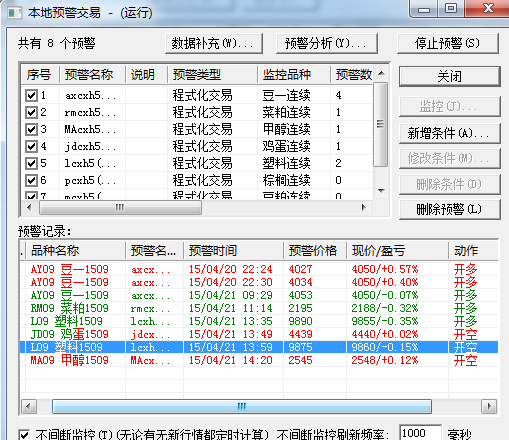Viewport: 509px width, 440px height.
Task: Click 预警价格 column header
Action: [315, 250]
